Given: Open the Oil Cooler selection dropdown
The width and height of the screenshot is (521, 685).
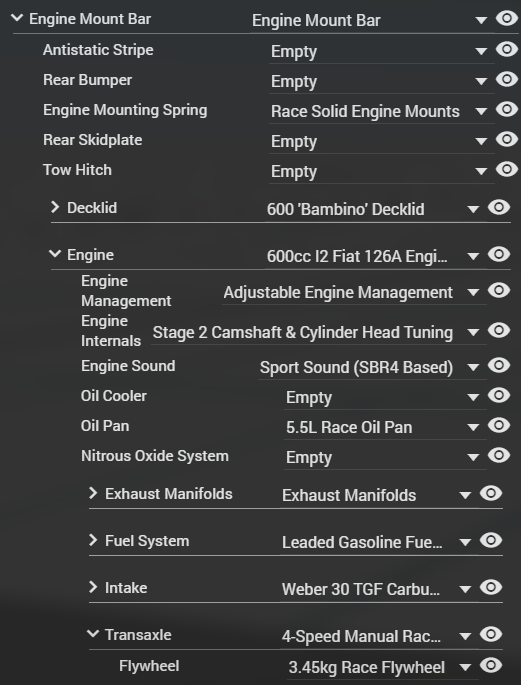Looking at the screenshot, I should pyautogui.click(x=385, y=398).
